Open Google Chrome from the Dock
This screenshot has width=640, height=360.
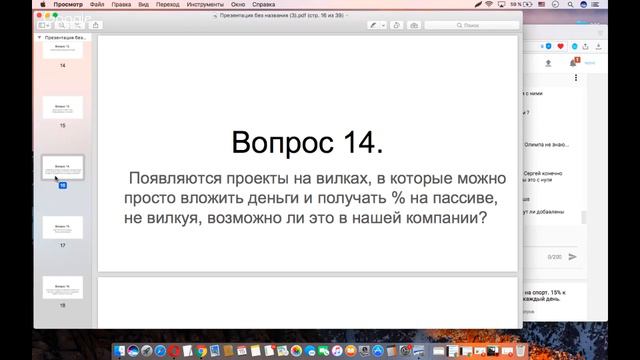click(201, 351)
